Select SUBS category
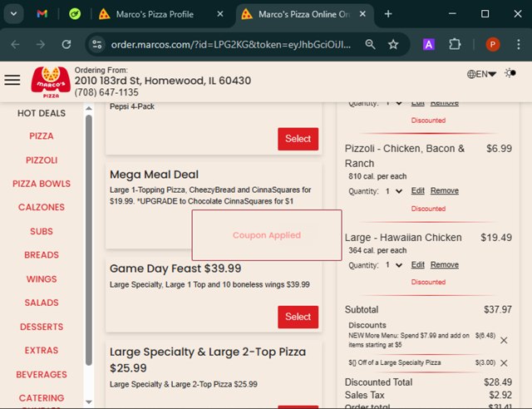The width and height of the screenshot is (532, 409). click(x=42, y=231)
